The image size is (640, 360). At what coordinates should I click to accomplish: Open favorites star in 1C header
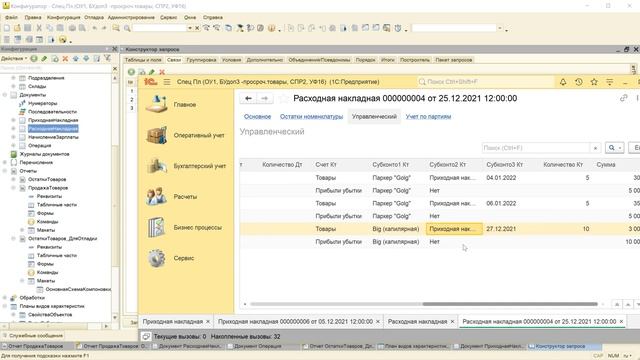pyautogui.click(x=594, y=82)
